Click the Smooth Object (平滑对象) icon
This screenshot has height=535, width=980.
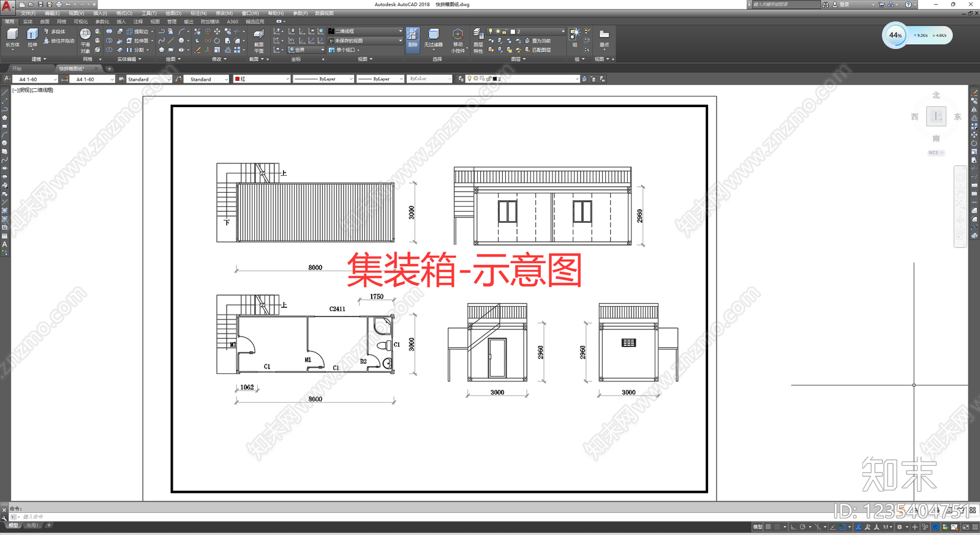(85, 40)
